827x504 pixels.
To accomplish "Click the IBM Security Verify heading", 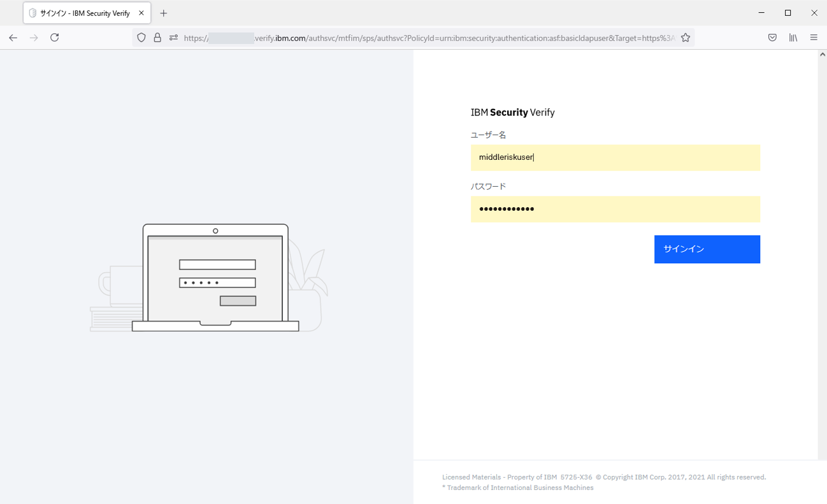I will click(513, 113).
